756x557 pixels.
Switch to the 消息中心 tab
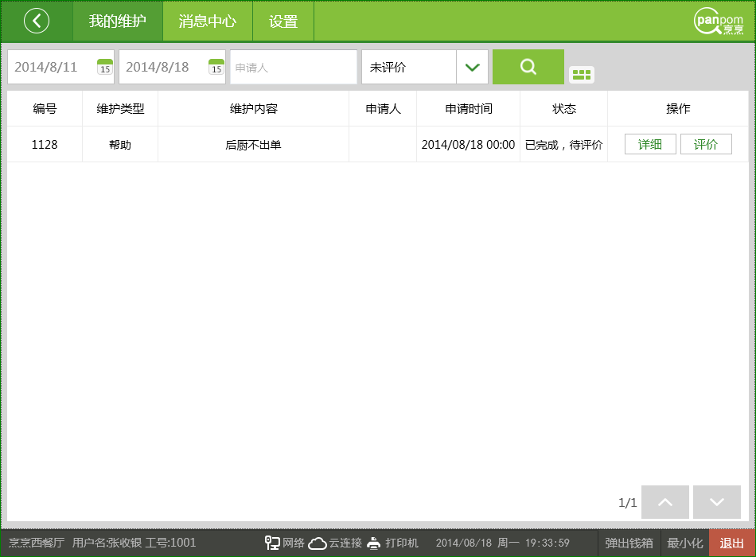(208, 21)
